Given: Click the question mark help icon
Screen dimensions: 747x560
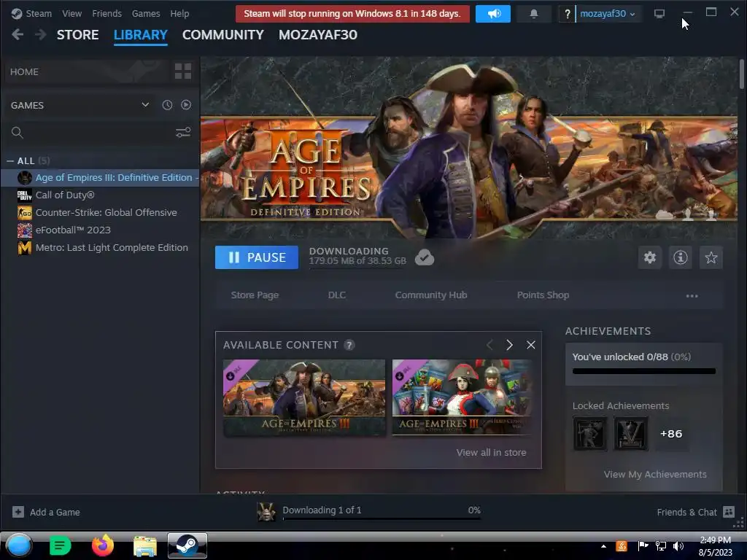Looking at the screenshot, I should click(567, 14).
